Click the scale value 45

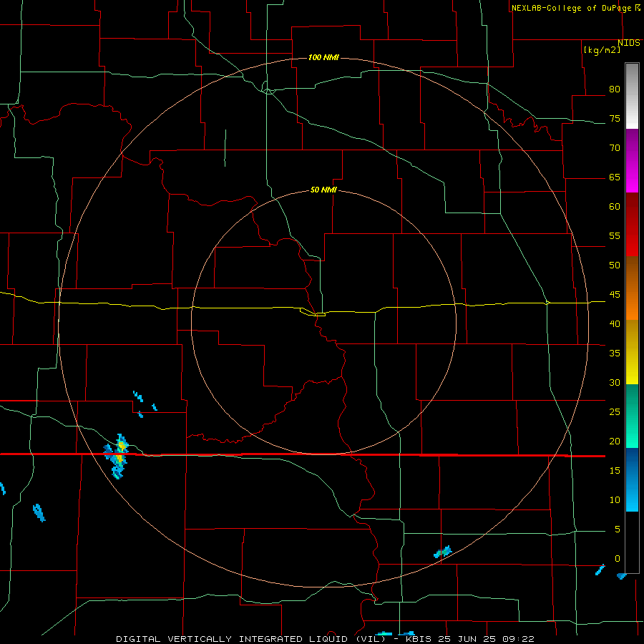tap(615, 295)
